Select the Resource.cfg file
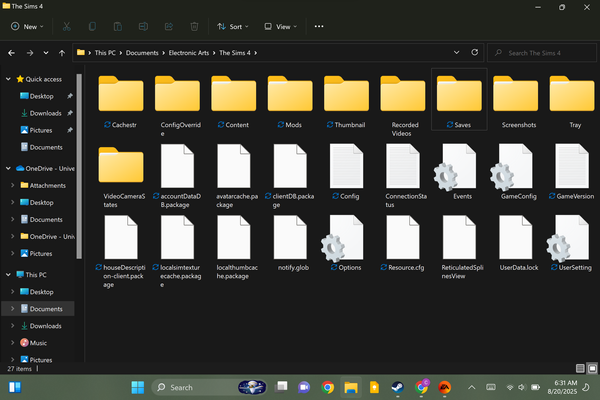The height and width of the screenshot is (400, 600). pyautogui.click(x=403, y=243)
